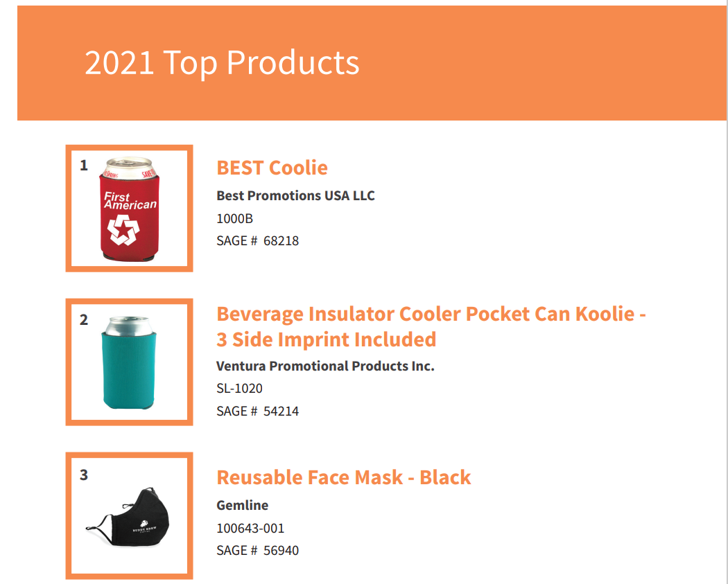This screenshot has height=584, width=728.
Task: Open the red First American coolie image
Action: pyautogui.click(x=129, y=209)
